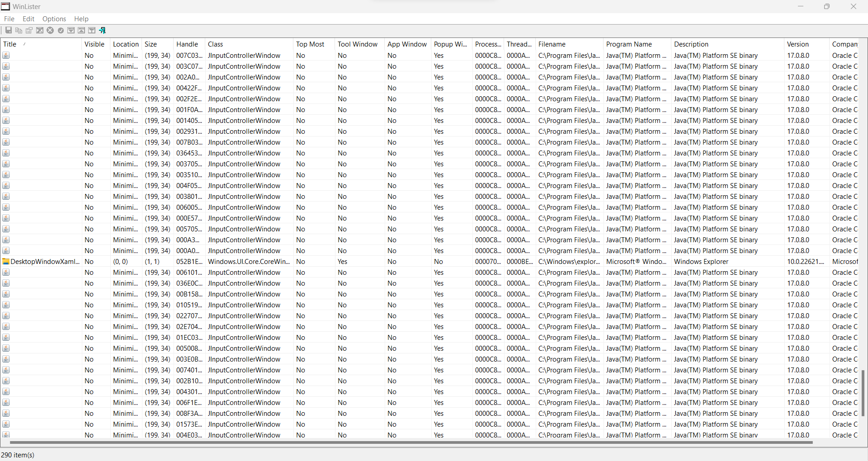Screen dimensions: 868x461
Task: Sort by the Class column header
Action: pyautogui.click(x=216, y=44)
